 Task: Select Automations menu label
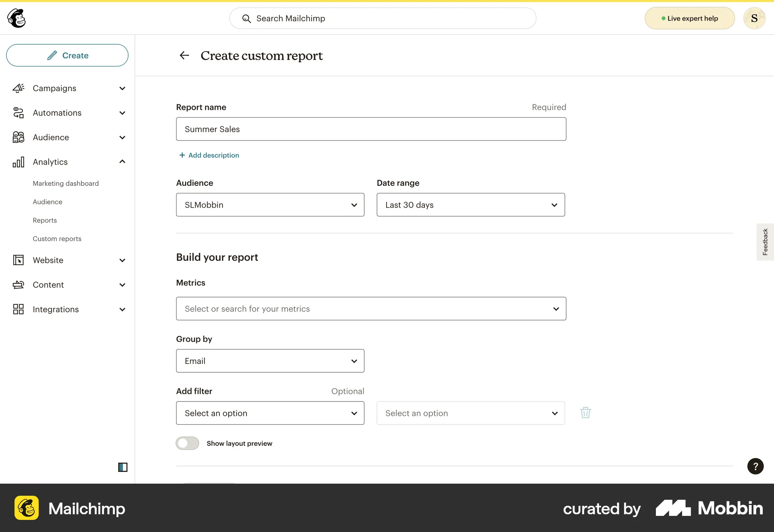pos(57,113)
